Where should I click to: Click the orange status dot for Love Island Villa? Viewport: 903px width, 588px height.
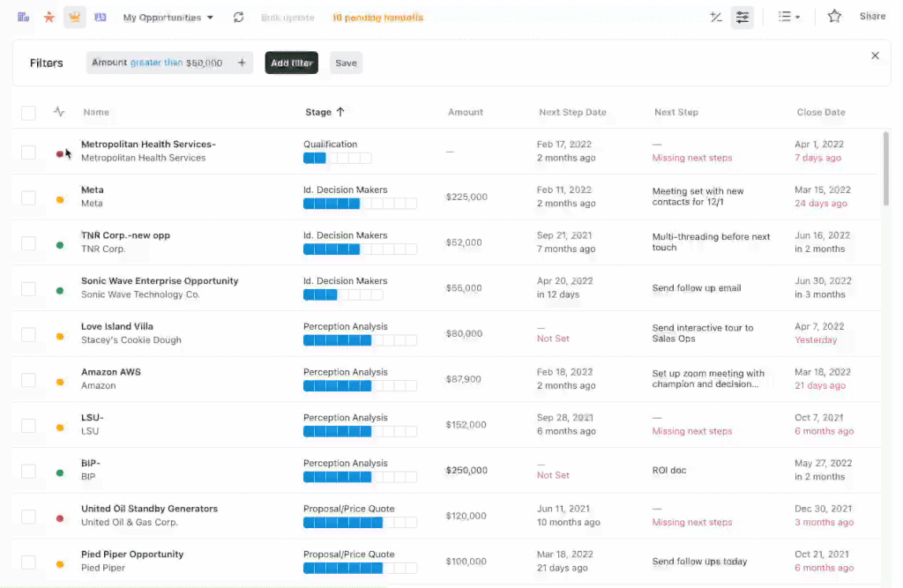tap(60, 337)
